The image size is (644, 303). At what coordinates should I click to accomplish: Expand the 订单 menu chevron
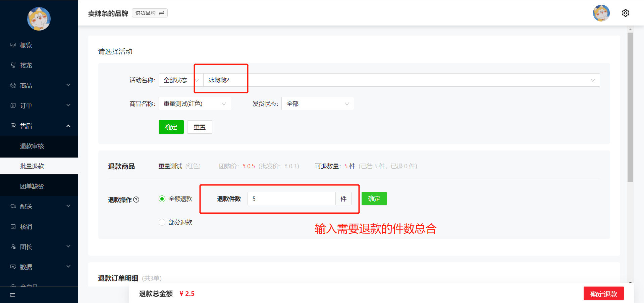68,105
